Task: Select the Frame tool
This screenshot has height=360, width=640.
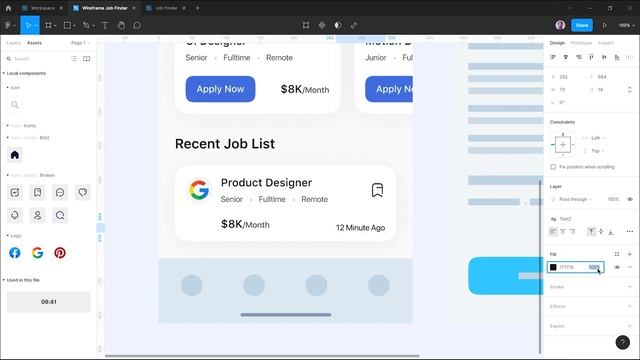Action: [49, 25]
